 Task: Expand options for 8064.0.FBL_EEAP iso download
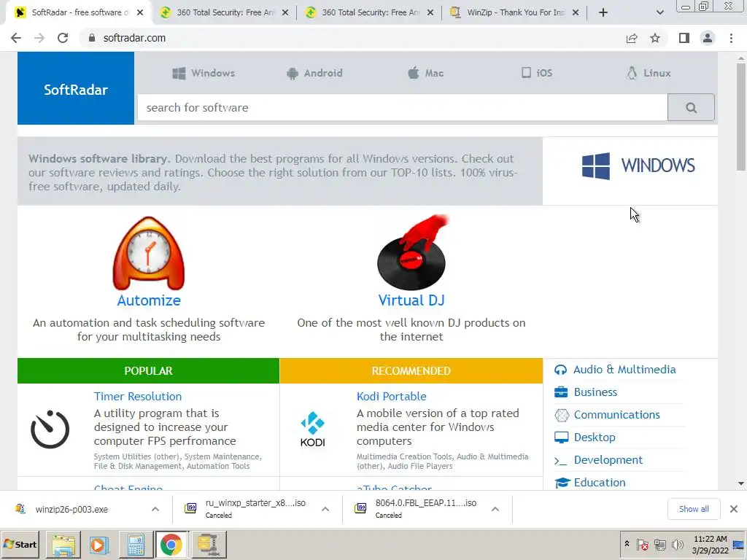tap(495, 510)
